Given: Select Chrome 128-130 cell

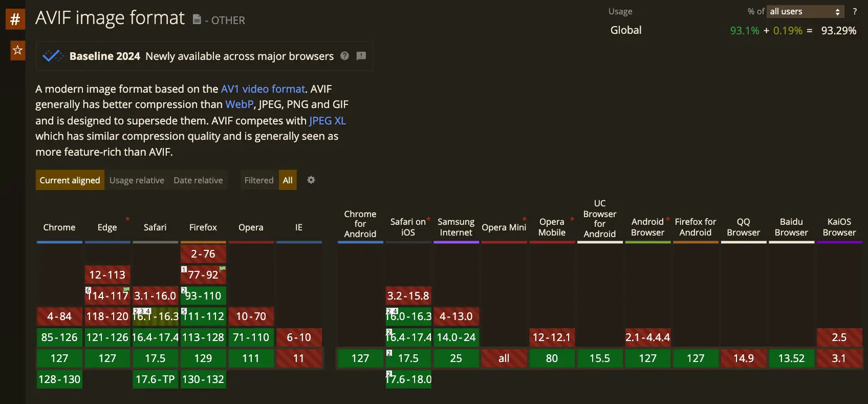Looking at the screenshot, I should click(59, 379).
